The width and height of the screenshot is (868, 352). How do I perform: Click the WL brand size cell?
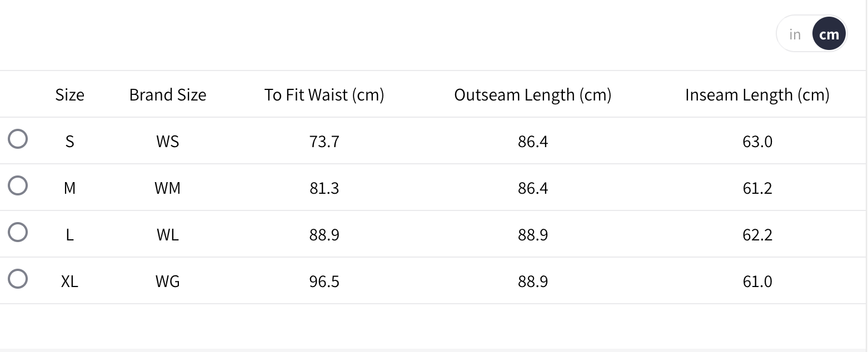(x=167, y=235)
